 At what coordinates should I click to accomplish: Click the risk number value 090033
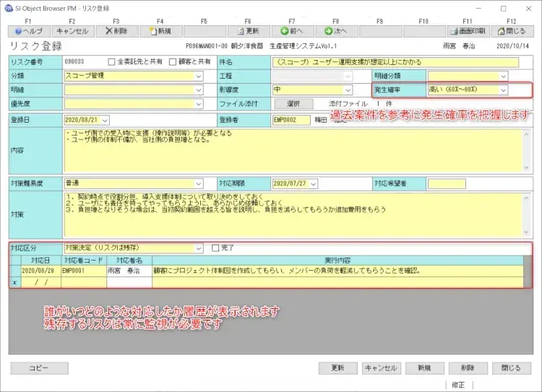coord(74,62)
